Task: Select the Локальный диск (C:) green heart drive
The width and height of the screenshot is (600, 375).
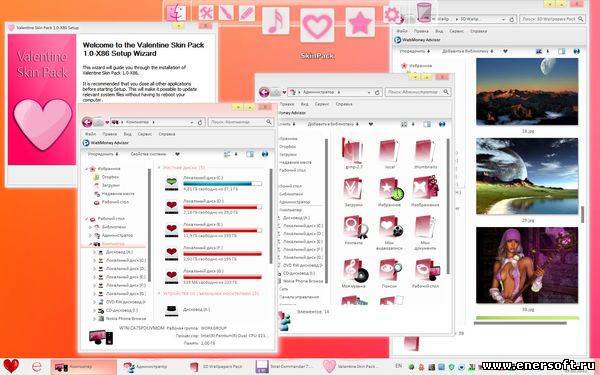Action: 171,183
